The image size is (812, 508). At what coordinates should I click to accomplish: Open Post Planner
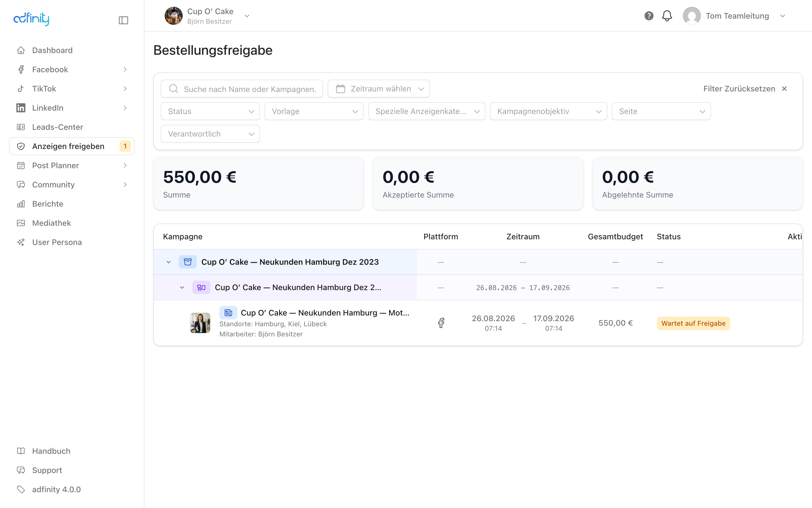pos(72,165)
